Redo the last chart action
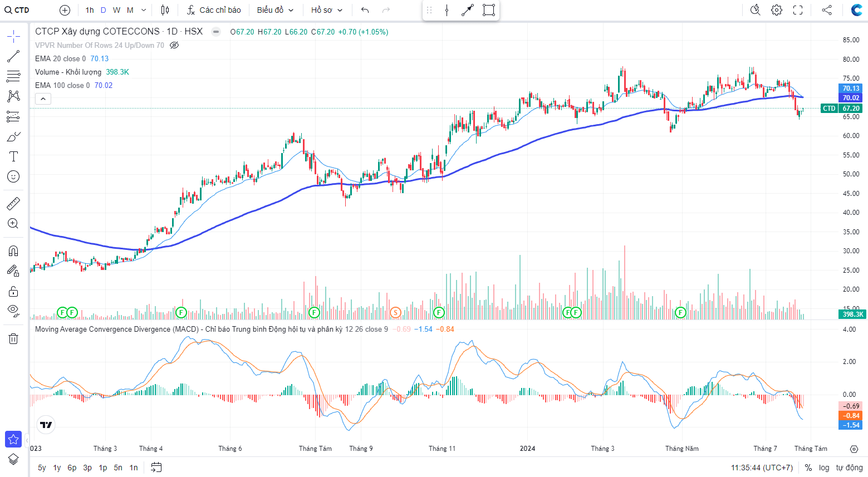Image resolution: width=868 pixels, height=477 pixels. (x=386, y=10)
